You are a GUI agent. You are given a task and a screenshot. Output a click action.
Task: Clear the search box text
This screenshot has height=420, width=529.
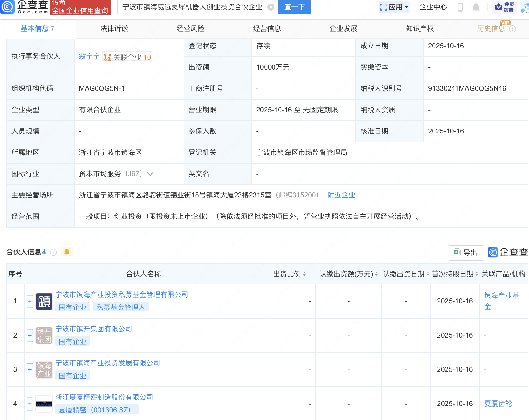(x=271, y=7)
